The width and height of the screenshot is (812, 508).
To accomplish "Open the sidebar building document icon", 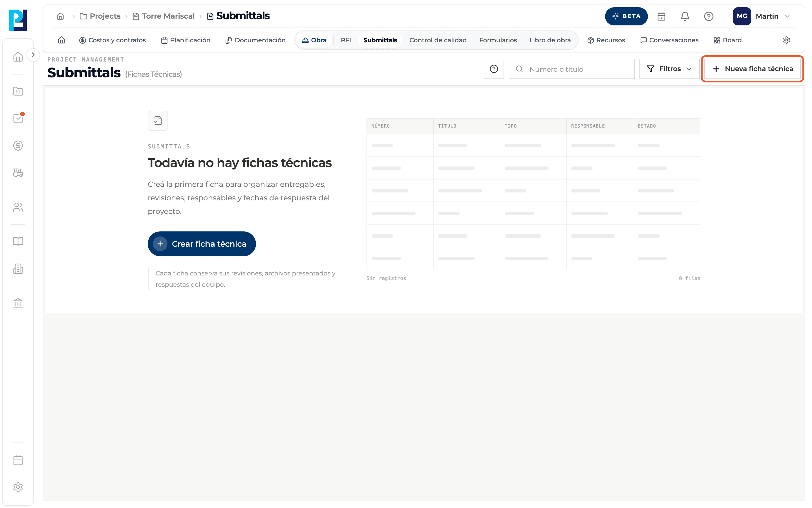I will (18, 268).
